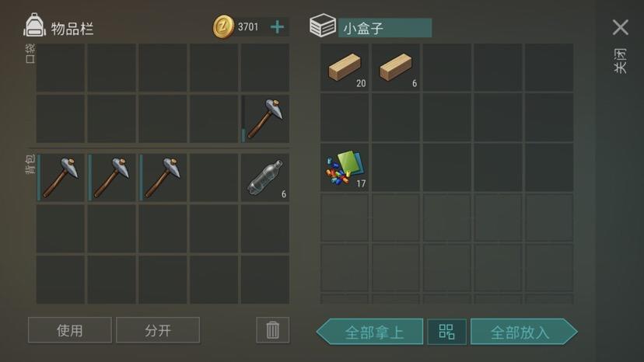
Task: Click the sort grid icon between the transfer buttons
Action: 446,332
